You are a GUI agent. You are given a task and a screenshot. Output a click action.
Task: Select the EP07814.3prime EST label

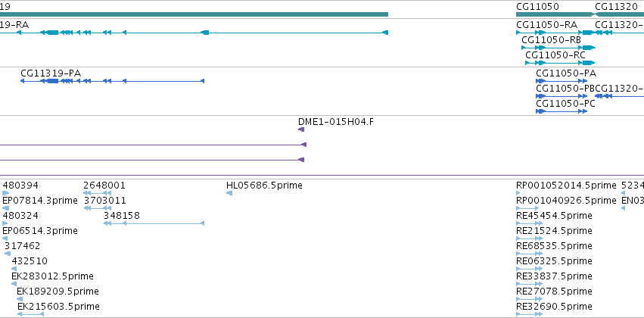pos(40,201)
